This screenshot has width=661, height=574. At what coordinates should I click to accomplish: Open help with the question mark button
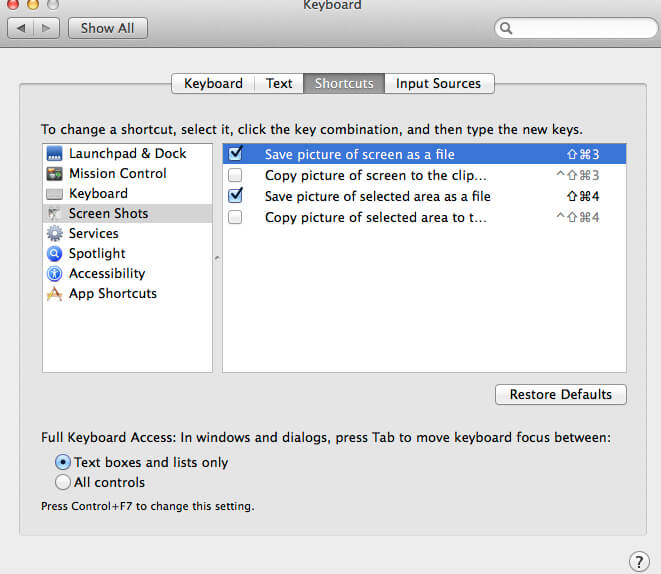(638, 561)
